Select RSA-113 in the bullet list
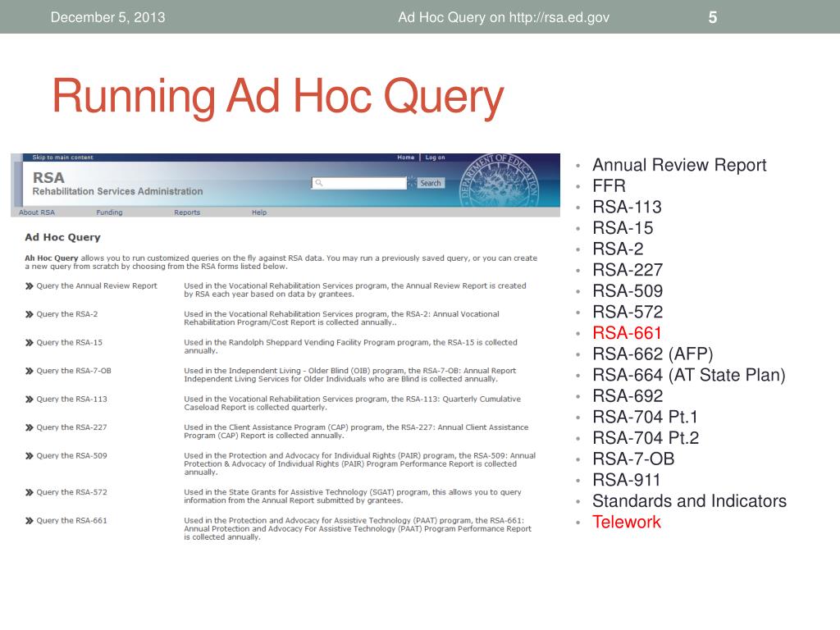Screen dimensions: 840x630 tap(627, 207)
